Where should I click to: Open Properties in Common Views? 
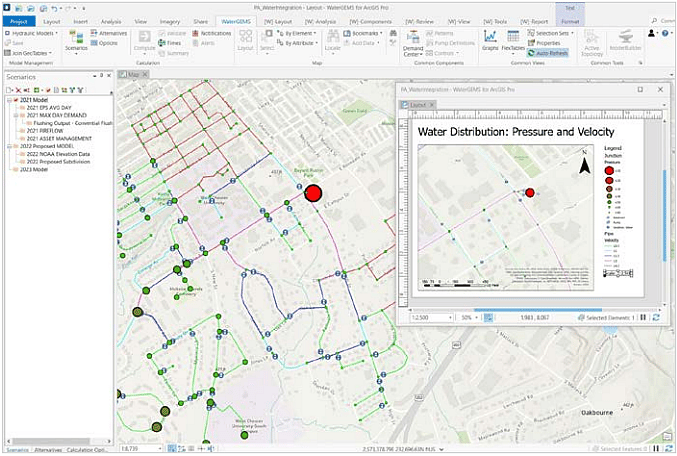pyautogui.click(x=544, y=43)
